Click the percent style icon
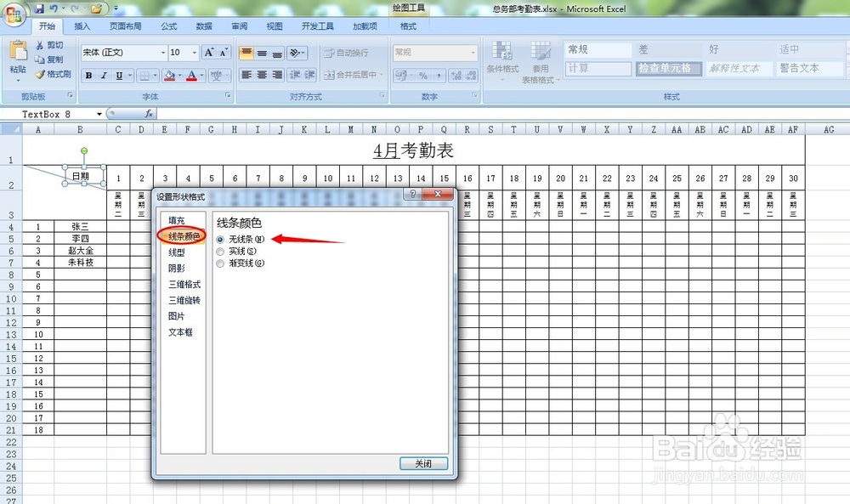 (x=422, y=76)
